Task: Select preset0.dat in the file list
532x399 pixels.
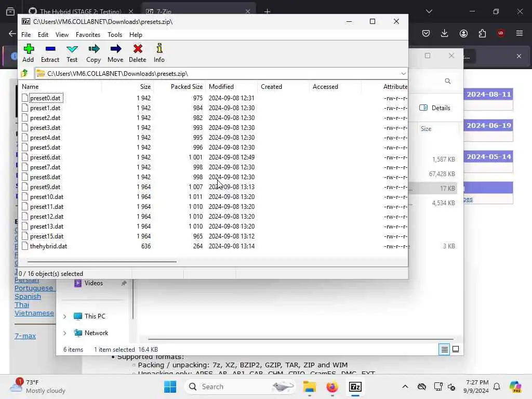Action: pyautogui.click(x=45, y=98)
